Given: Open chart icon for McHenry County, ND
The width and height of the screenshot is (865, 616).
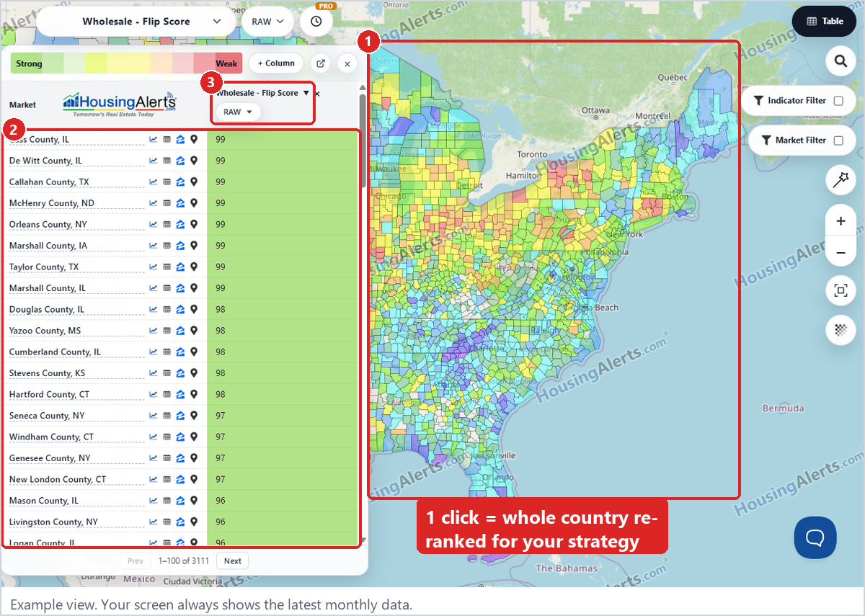Looking at the screenshot, I should pyautogui.click(x=154, y=203).
